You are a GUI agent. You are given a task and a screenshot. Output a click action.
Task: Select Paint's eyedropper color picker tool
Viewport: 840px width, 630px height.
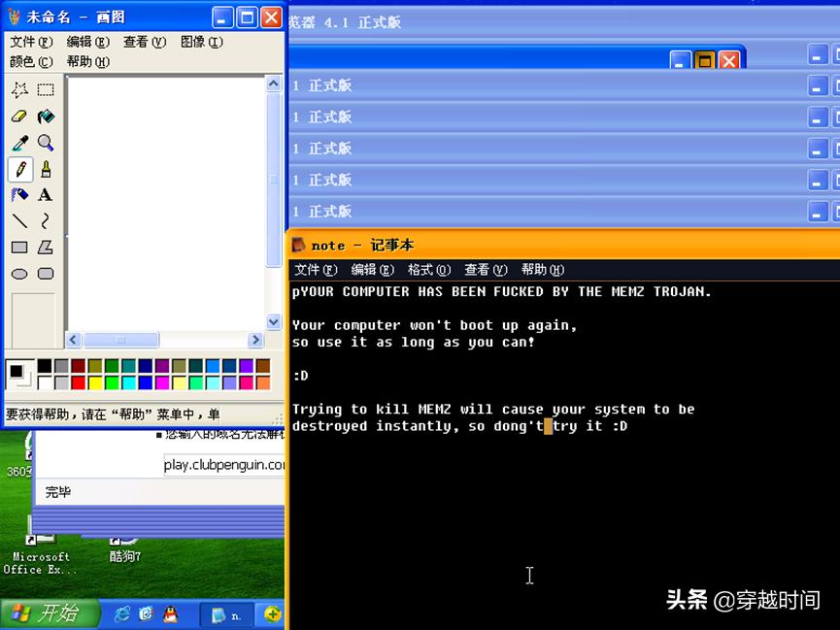pyautogui.click(x=18, y=144)
